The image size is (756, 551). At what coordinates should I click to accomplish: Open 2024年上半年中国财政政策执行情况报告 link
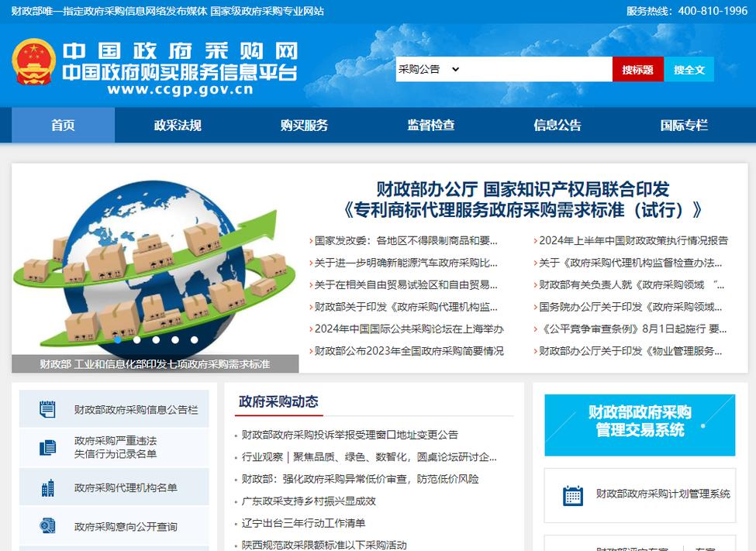point(633,240)
